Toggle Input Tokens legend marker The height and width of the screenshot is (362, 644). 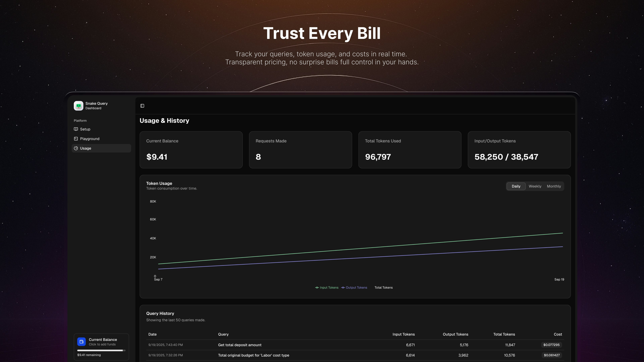pyautogui.click(x=317, y=288)
